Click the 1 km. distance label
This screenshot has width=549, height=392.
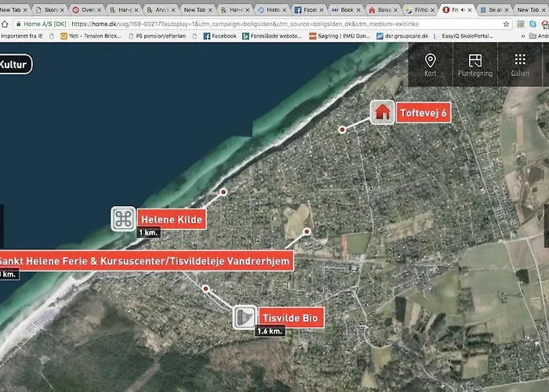(x=148, y=233)
